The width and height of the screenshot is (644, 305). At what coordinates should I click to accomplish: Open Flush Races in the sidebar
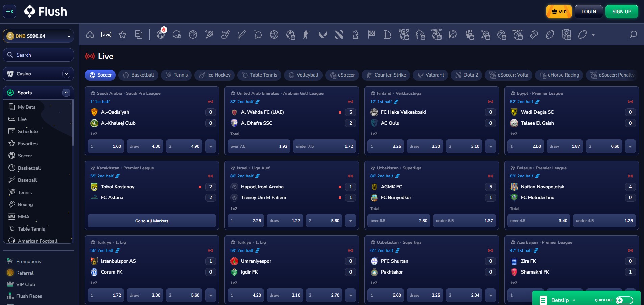pyautogui.click(x=29, y=296)
